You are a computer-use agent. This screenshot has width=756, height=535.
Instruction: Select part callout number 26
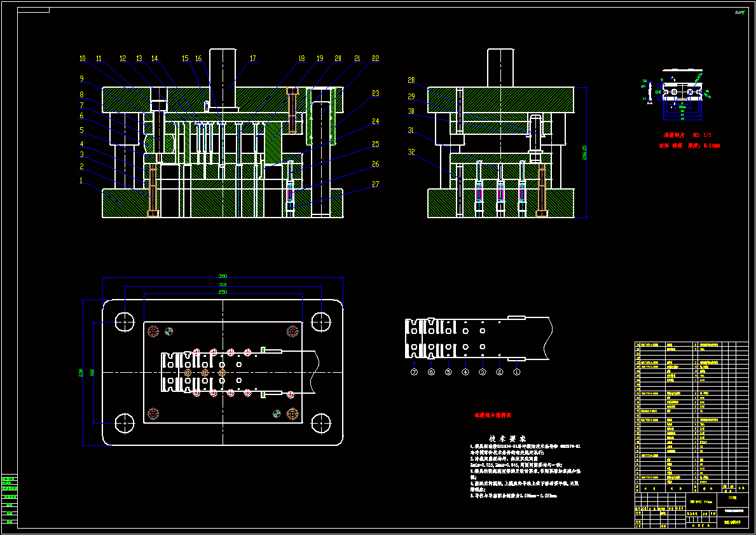pos(376,165)
